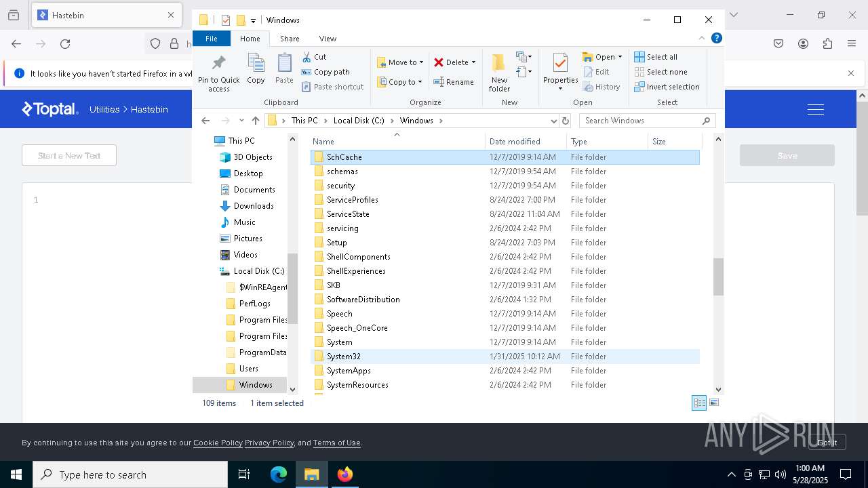Switch to large icons view button
This screenshot has width=868, height=488.
coord(713,403)
